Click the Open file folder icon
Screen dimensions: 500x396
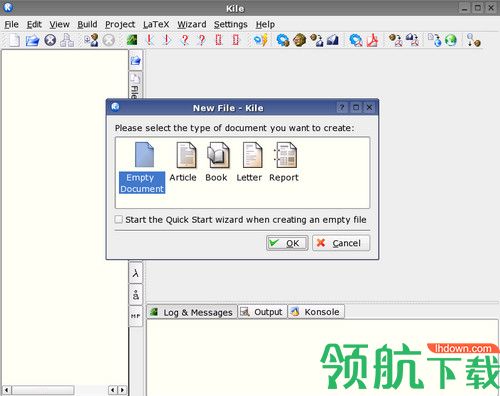pos(32,41)
